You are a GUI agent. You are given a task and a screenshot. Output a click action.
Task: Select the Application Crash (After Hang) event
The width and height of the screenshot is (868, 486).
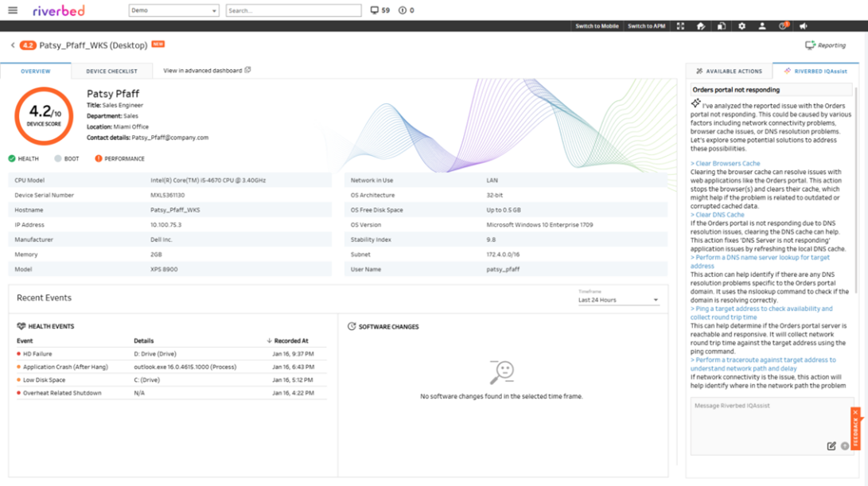[172, 367]
